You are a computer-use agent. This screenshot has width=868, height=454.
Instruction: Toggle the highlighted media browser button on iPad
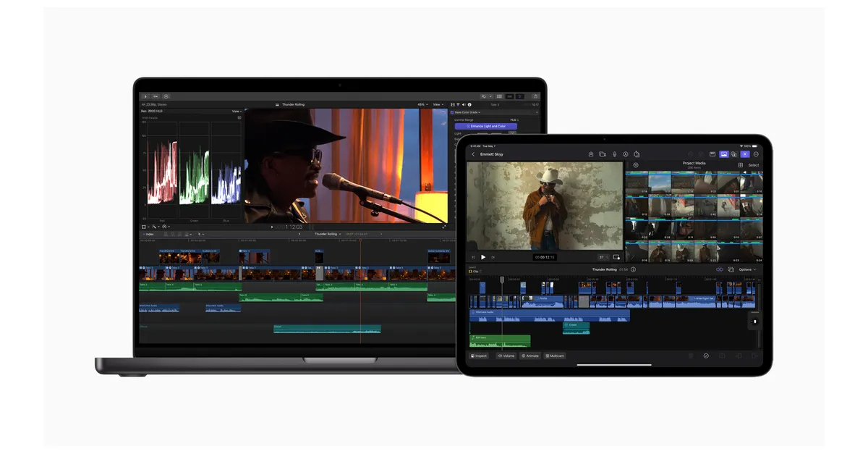(x=723, y=154)
